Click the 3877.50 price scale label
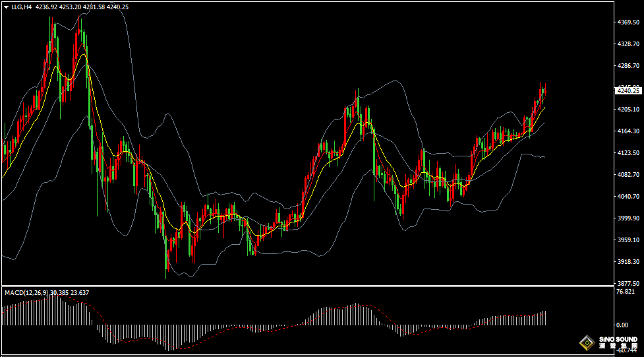The image size is (644, 357). (x=628, y=283)
